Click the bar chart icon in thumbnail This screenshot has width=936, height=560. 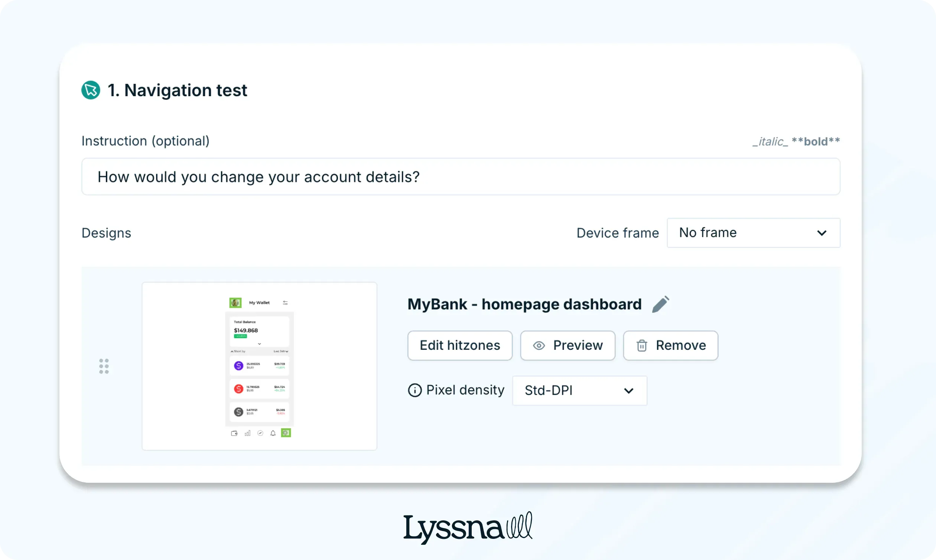(x=248, y=433)
